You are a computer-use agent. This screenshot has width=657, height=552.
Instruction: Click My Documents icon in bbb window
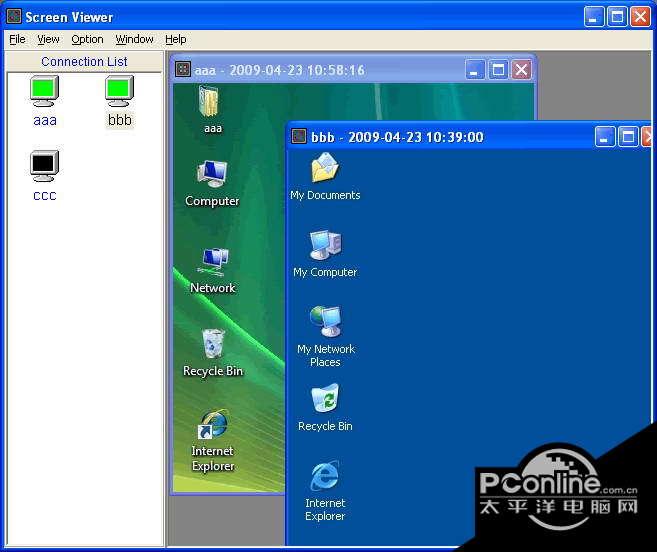[x=325, y=167]
